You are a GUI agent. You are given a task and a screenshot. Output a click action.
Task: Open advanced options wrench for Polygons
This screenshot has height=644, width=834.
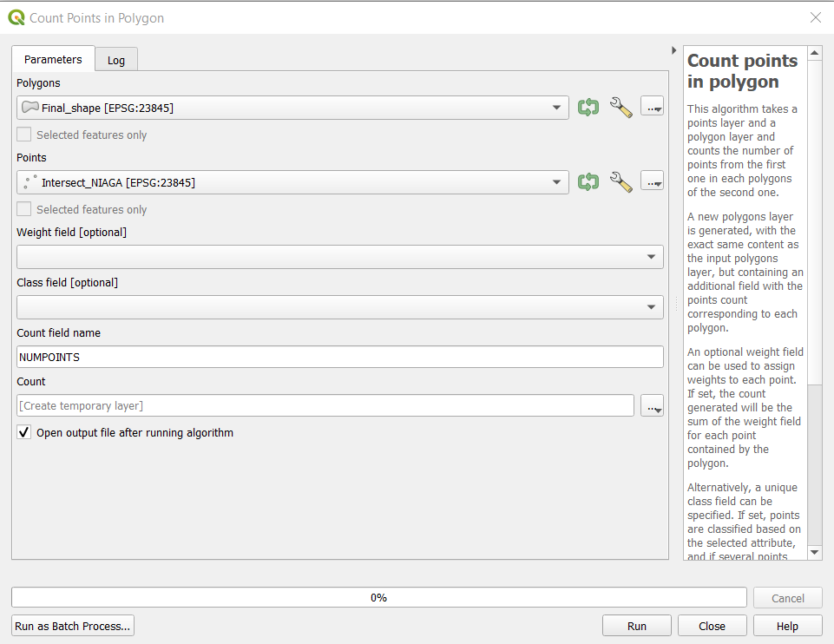click(621, 108)
